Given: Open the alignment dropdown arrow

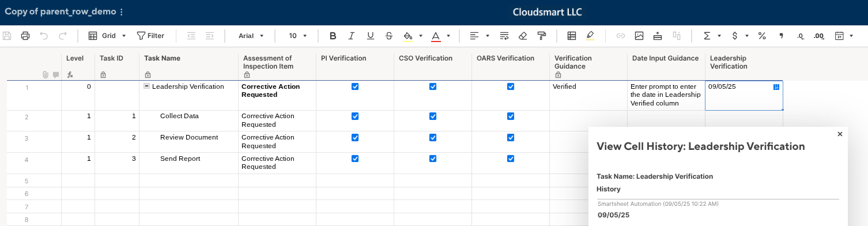Looking at the screenshot, I should pos(488,36).
